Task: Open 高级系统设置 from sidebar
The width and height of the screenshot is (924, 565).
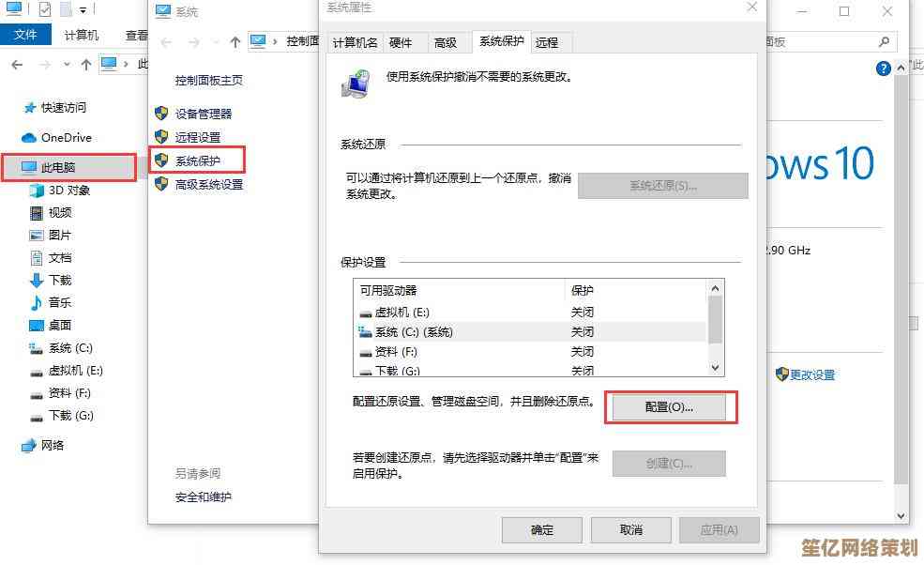Action: coord(208,185)
